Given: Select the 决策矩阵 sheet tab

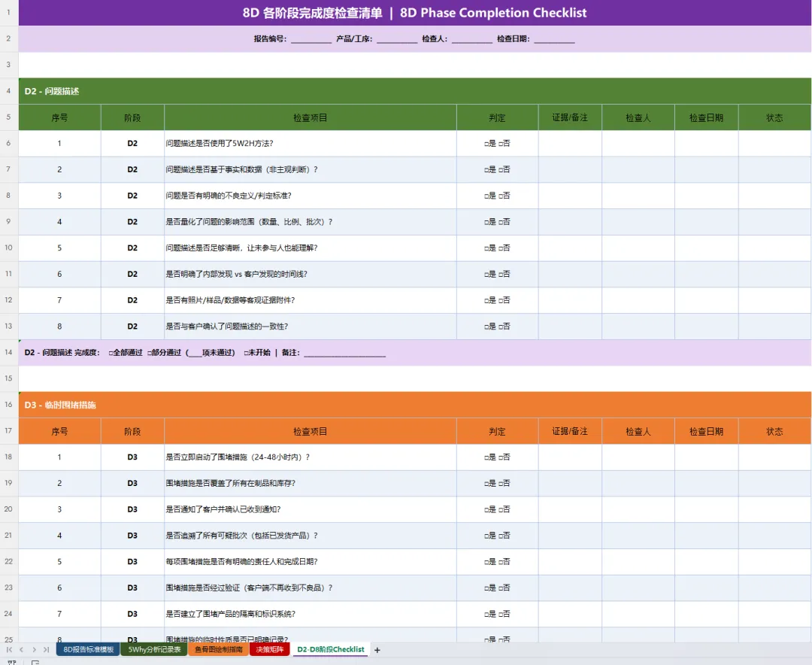Looking at the screenshot, I should 269,649.
